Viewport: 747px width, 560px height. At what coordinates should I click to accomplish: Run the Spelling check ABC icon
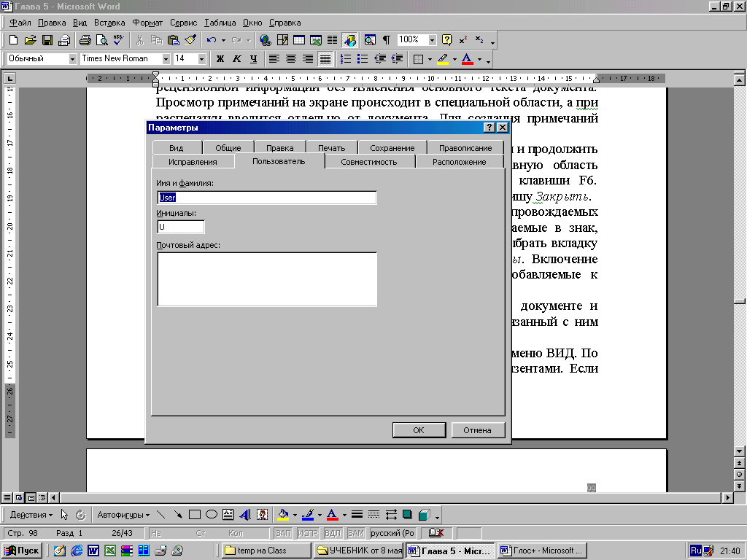(x=118, y=40)
